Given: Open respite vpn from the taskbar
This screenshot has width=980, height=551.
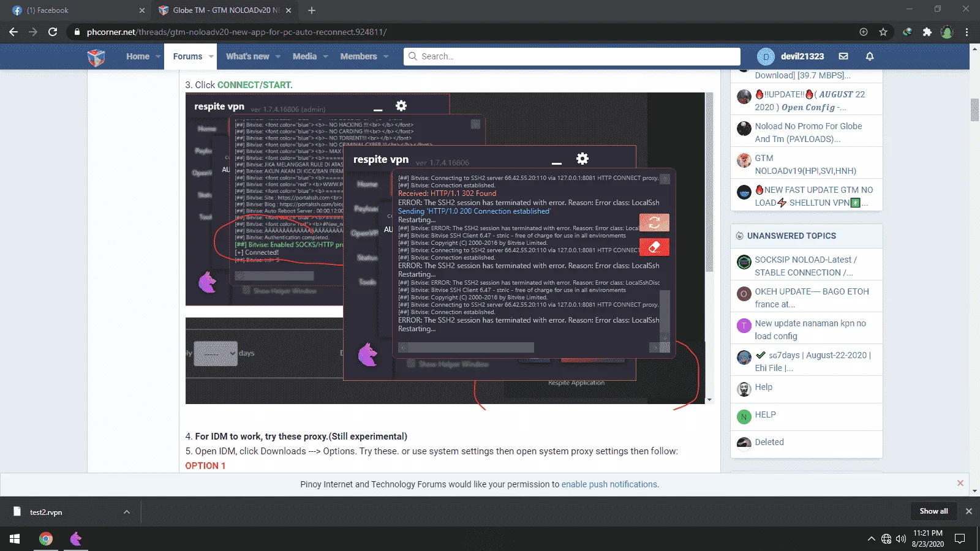Looking at the screenshot, I should (x=76, y=539).
